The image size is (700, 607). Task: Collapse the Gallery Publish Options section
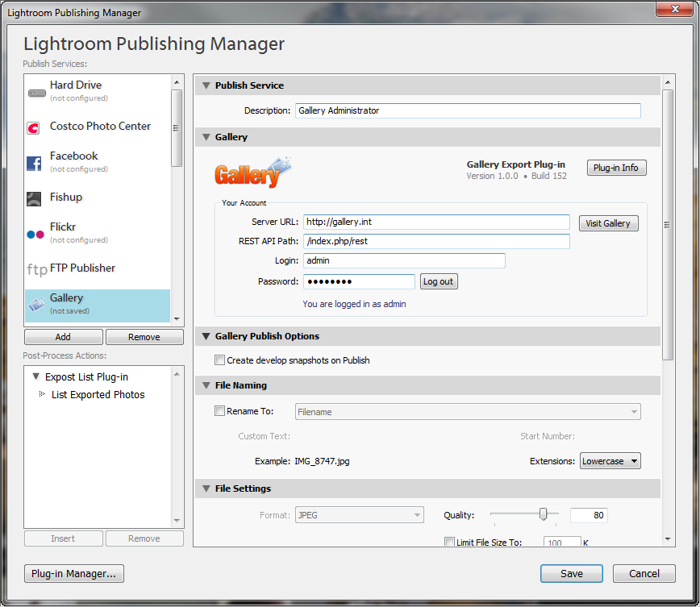[x=206, y=336]
